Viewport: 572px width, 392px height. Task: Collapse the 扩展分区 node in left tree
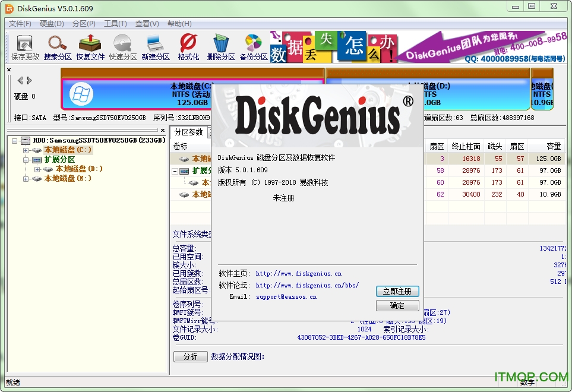[x=26, y=160]
